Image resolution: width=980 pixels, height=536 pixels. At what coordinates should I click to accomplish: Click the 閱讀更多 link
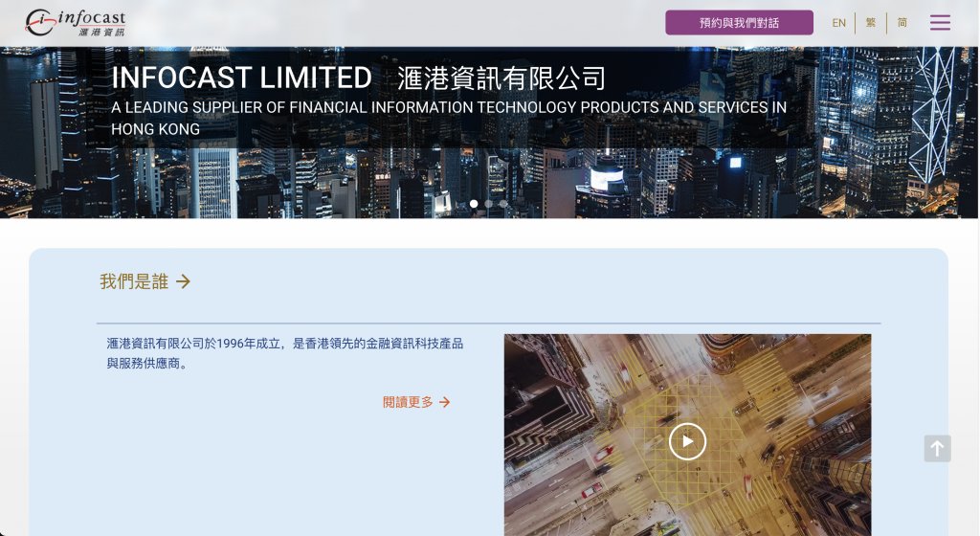[416, 402]
